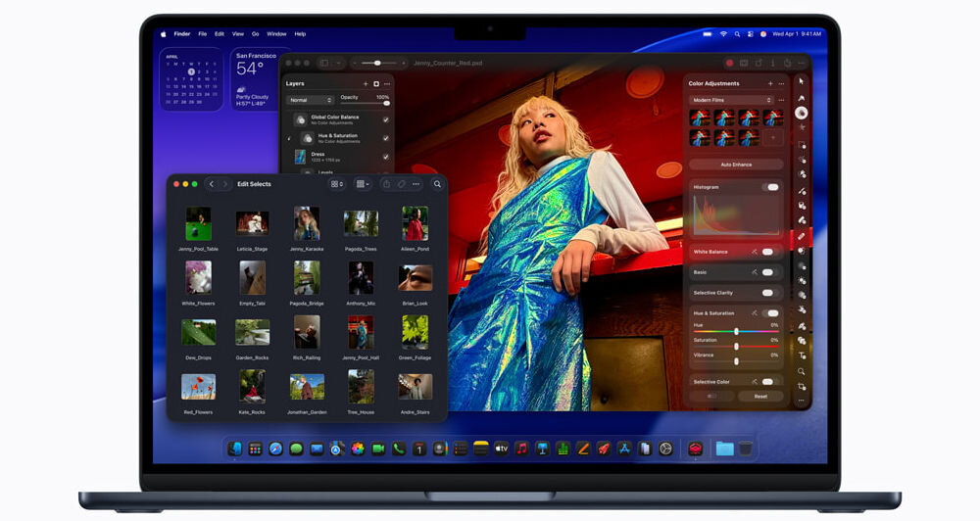Select the Arrow tool in Pixelmator toolbar
The image size is (980, 521).
802,82
